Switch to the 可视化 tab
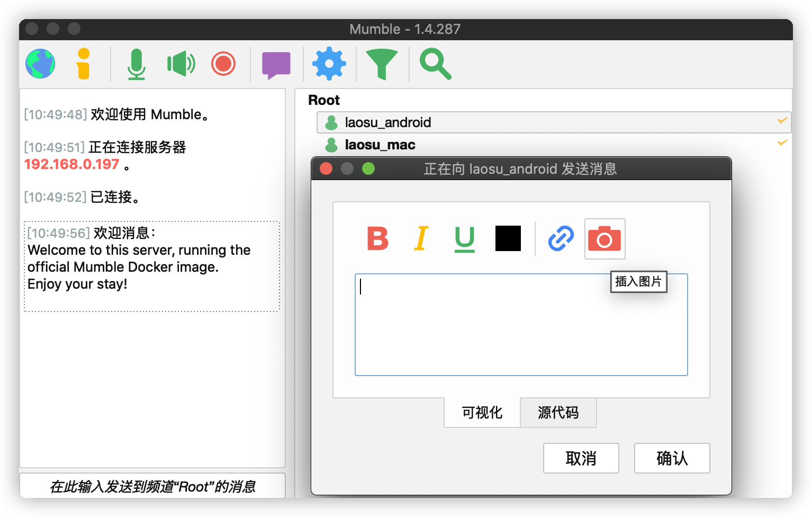812x517 pixels. [482, 412]
